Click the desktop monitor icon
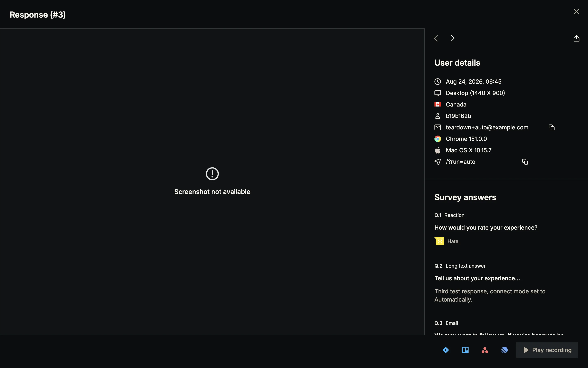 pyautogui.click(x=438, y=93)
